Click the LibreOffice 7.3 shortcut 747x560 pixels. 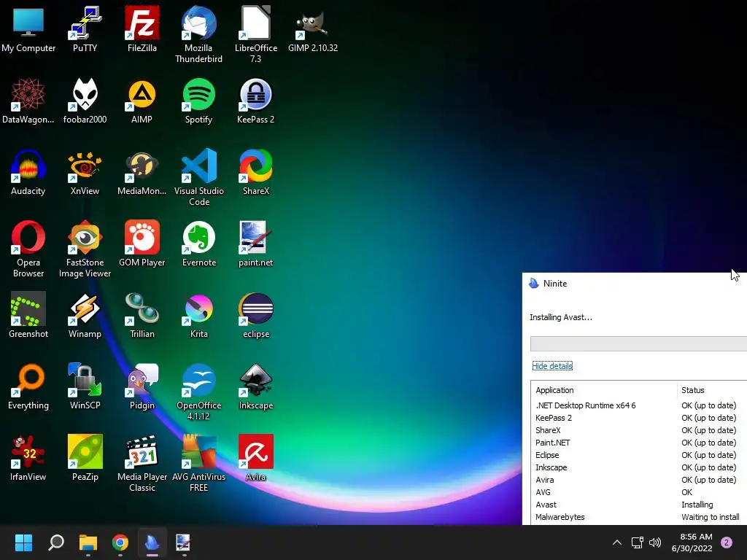[x=256, y=35]
